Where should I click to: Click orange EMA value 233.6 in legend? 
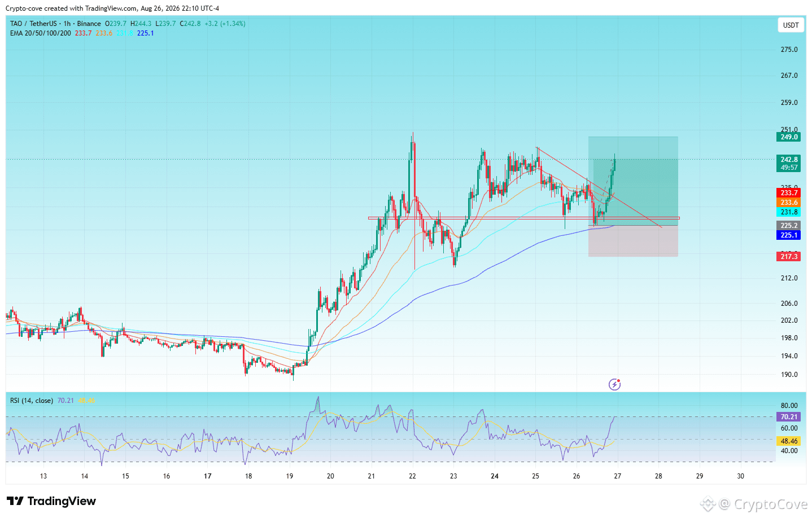click(104, 33)
